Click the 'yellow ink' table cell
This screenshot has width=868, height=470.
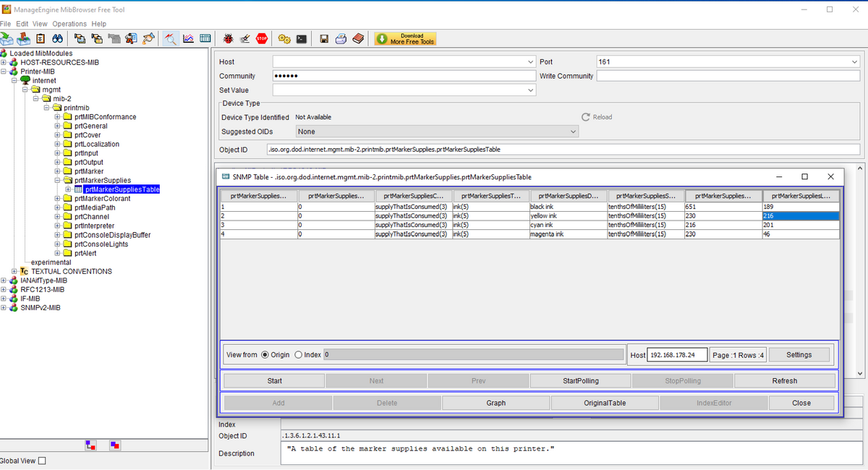pos(568,215)
